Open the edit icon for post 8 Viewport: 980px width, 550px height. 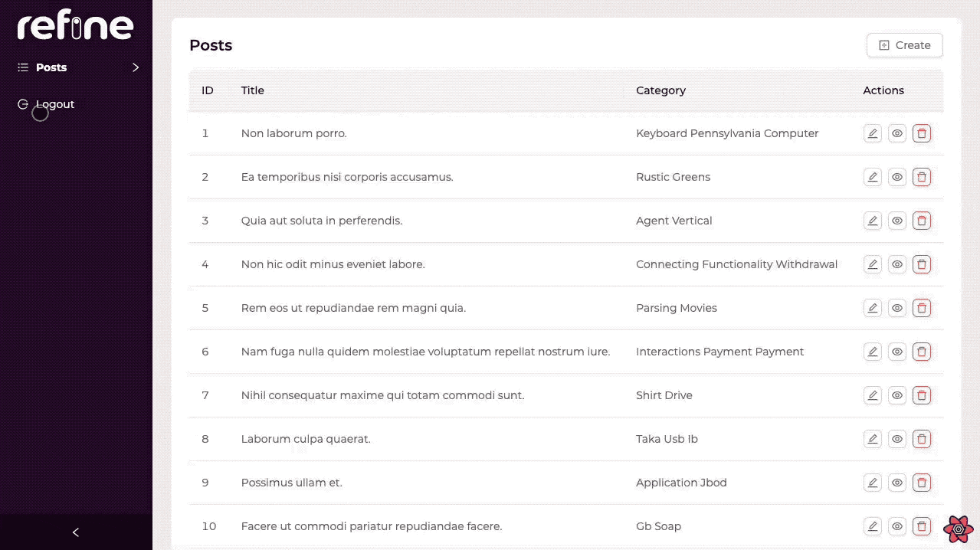[x=872, y=439]
